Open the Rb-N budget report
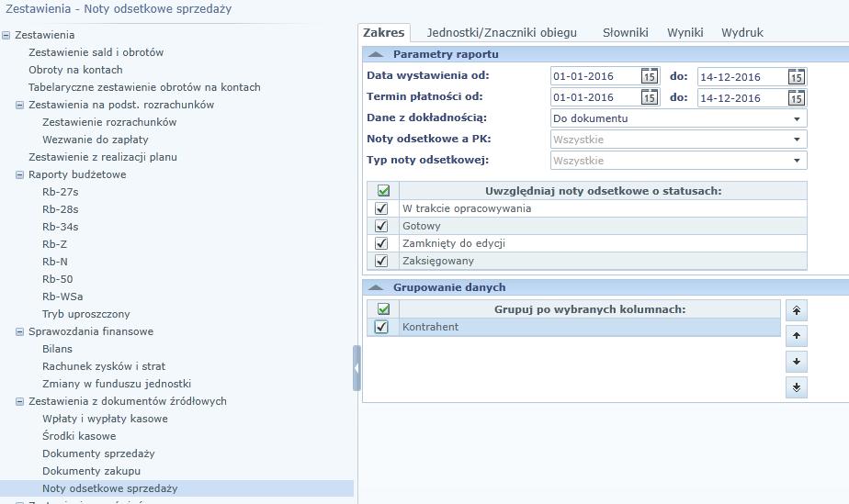The image size is (849, 504). coord(55,262)
